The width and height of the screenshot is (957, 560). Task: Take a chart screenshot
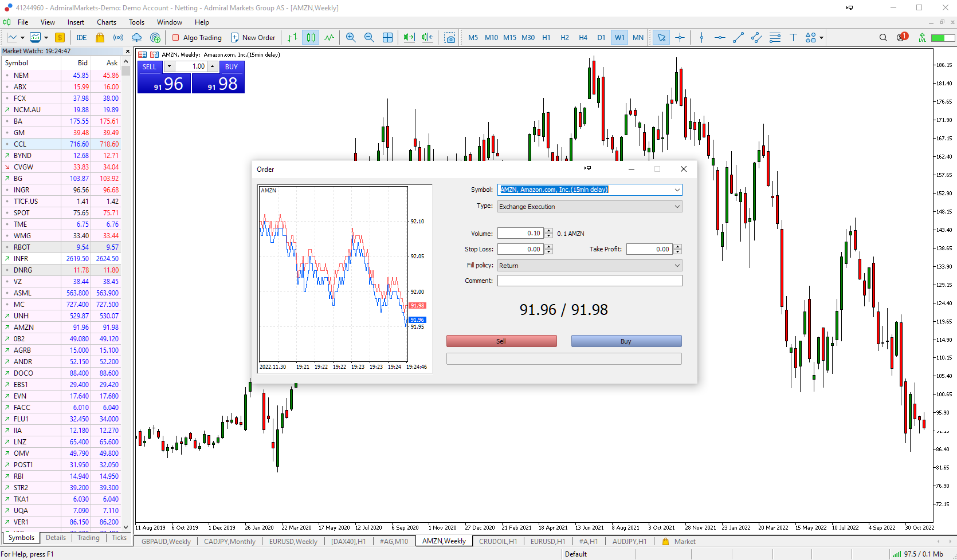pyautogui.click(x=450, y=38)
